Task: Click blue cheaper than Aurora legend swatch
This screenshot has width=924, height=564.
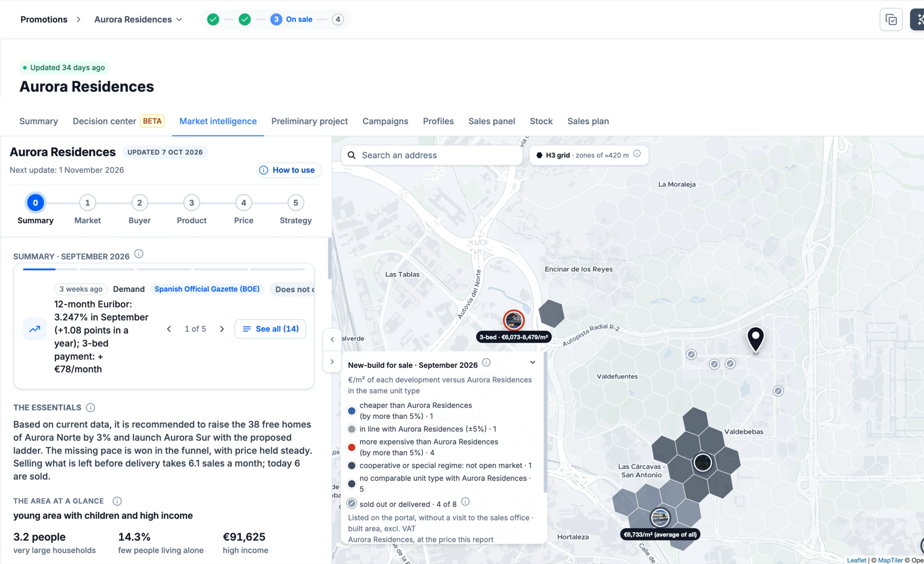Action: point(352,411)
